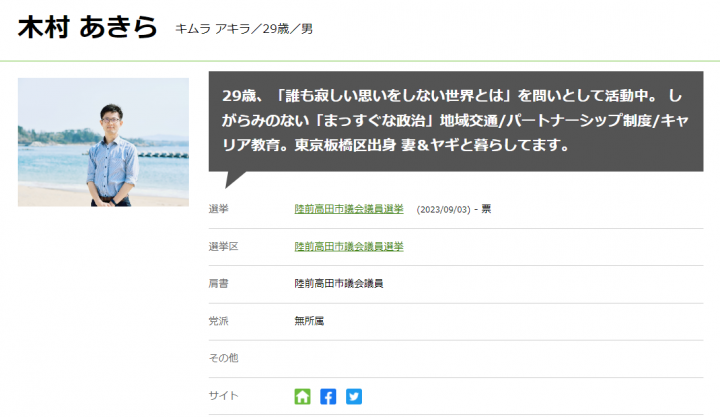The width and height of the screenshot is (720, 417).
Task: Click the election date (2023/09/03)
Action: click(445, 209)
